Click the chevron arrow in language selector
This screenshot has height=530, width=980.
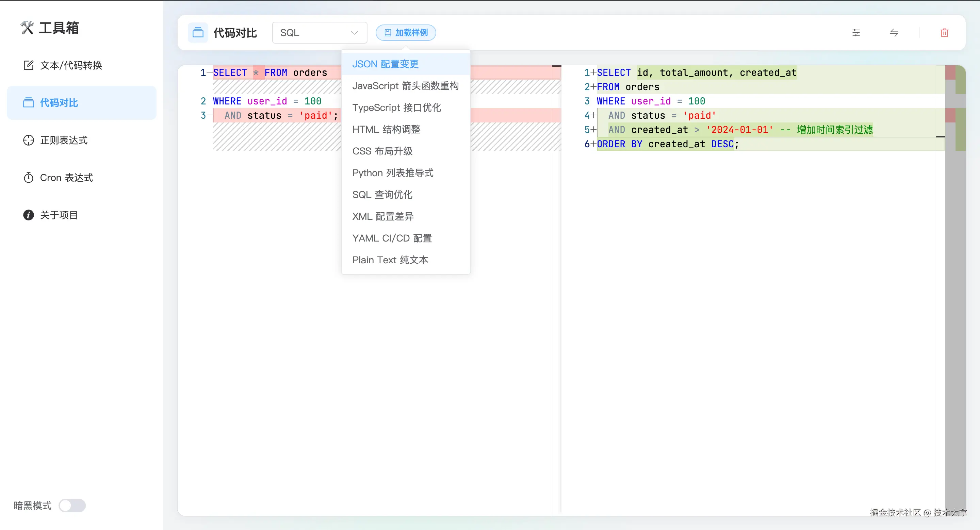tap(354, 33)
